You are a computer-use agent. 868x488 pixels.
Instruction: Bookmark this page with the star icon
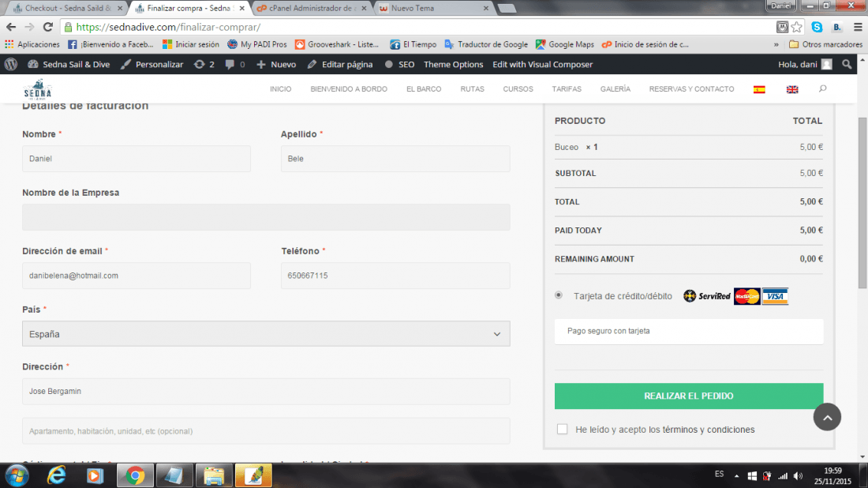(797, 27)
